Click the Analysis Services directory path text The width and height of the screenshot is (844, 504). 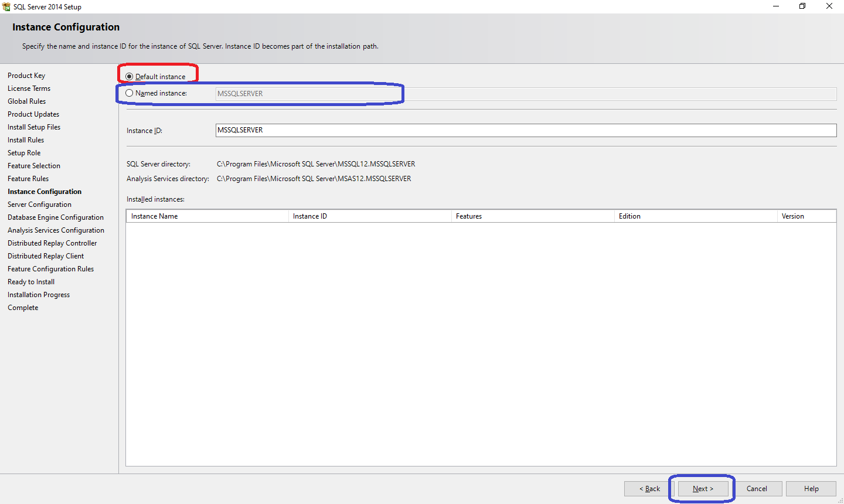click(314, 179)
